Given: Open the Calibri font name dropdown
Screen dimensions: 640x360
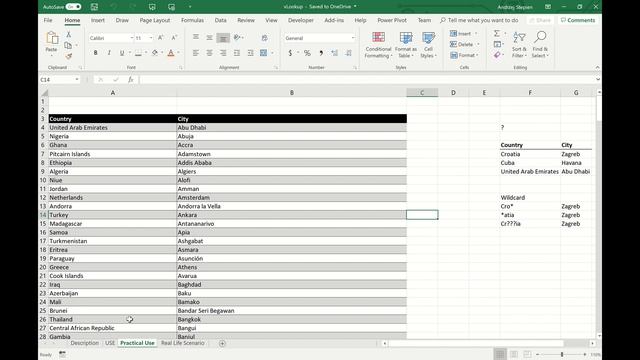Looking at the screenshot, I should 131,38.
